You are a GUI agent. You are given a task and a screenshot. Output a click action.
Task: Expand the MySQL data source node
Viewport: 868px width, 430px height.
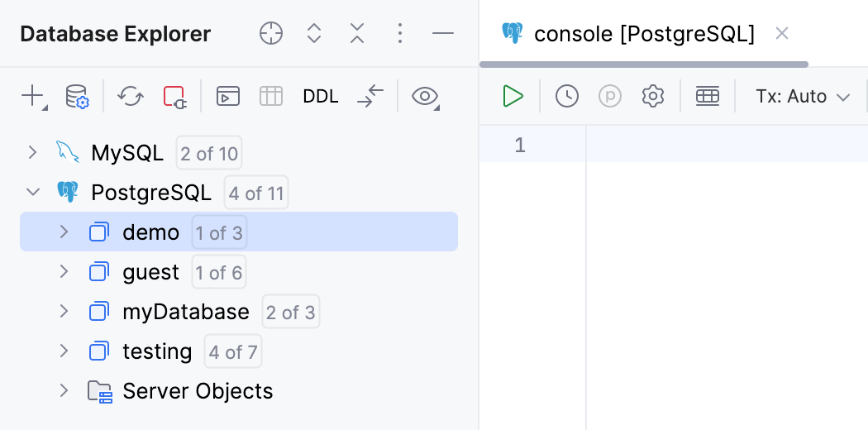[33, 153]
